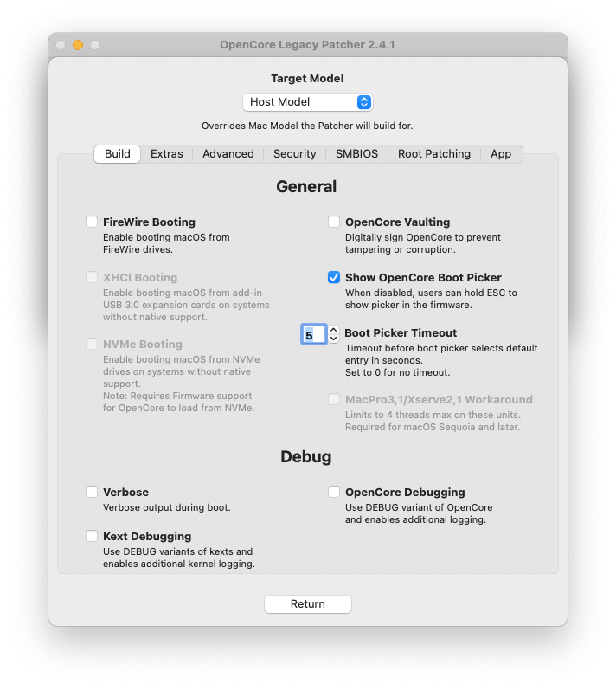Go to the SMBIOS tab

tap(357, 154)
